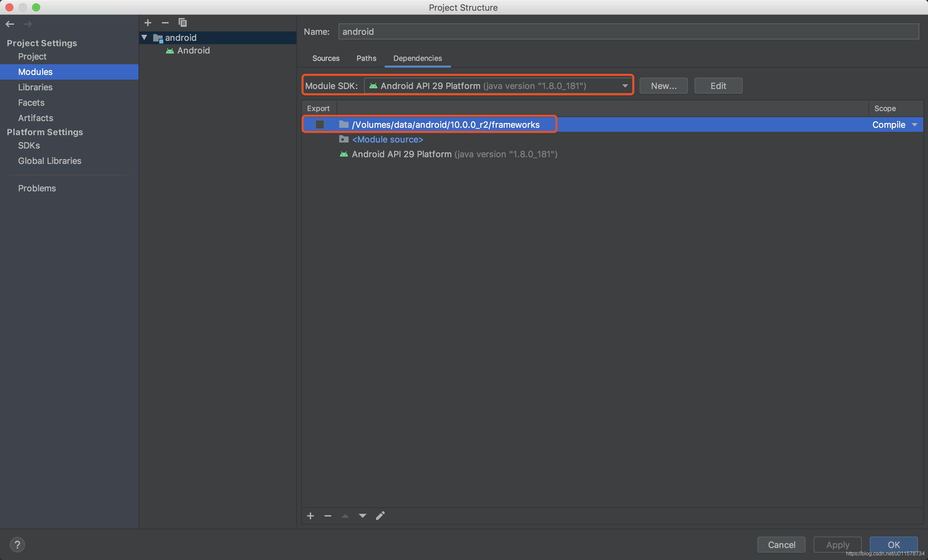Toggle Export checkbox for frameworks dependency

coord(319,124)
